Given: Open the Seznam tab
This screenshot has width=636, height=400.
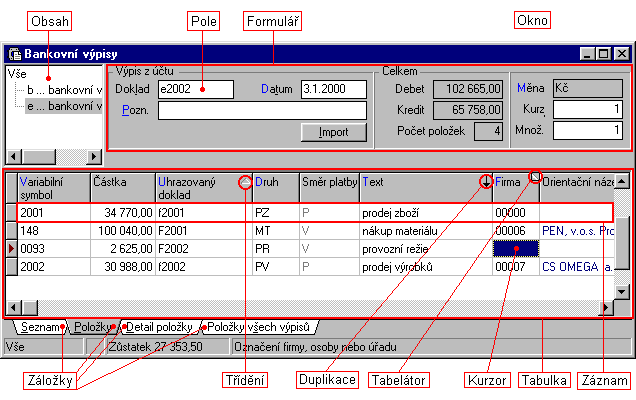Looking at the screenshot, I should click(40, 327).
